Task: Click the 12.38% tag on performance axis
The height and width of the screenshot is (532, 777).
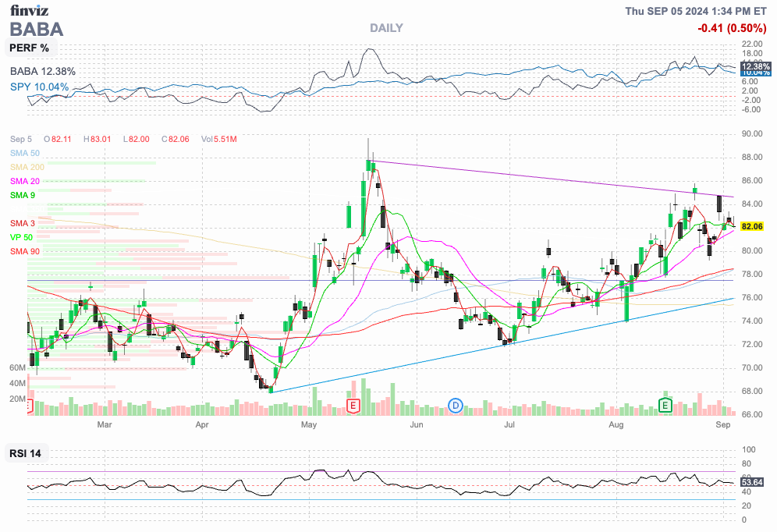Action: [755, 66]
